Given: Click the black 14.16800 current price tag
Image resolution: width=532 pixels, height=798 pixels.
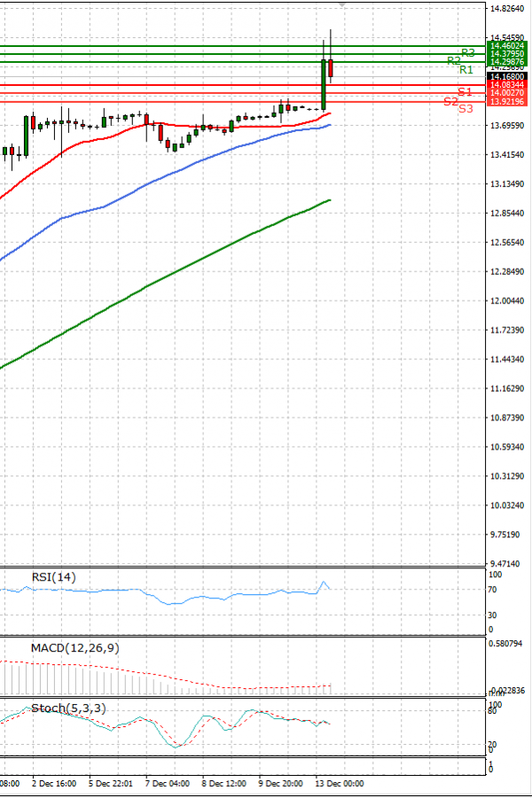Looking at the screenshot, I should pos(506,76).
